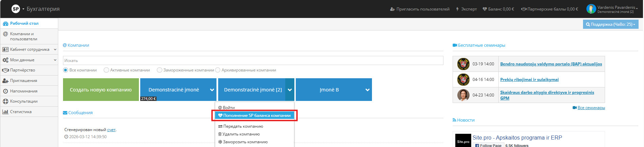Click the Vardenis Pavardenis user avatar
The width and height of the screenshot is (644, 147).
click(x=591, y=9)
